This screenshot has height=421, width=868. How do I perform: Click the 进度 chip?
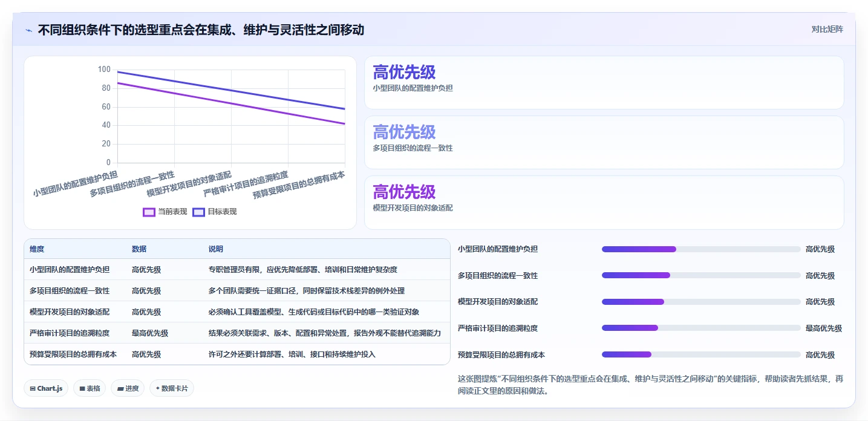tap(127, 388)
